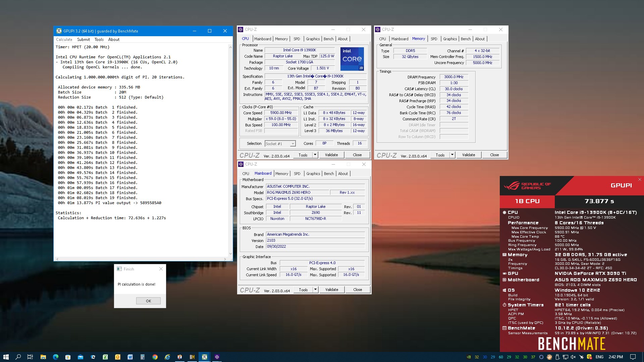Click the yellow warning tray icon
Screen dimensions: 644x362
pos(589,357)
